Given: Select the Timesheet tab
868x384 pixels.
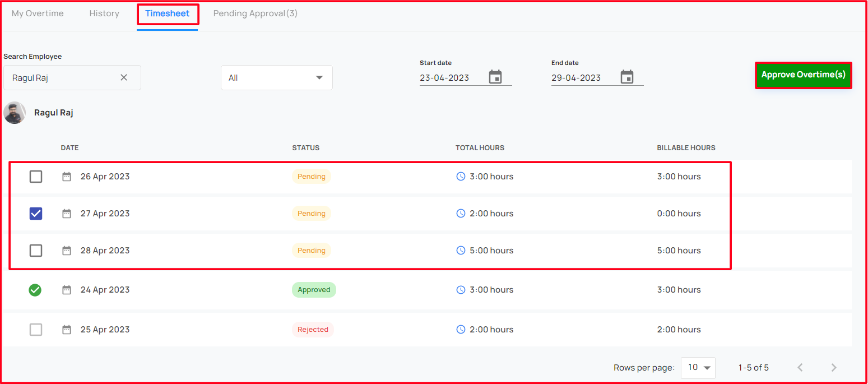Looking at the screenshot, I should (x=168, y=13).
